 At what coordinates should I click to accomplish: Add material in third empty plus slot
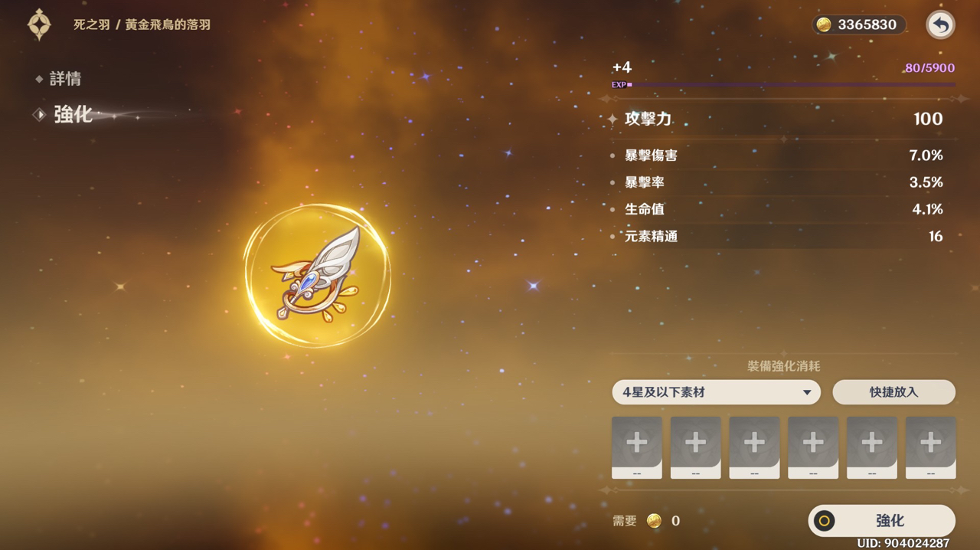pos(754,447)
